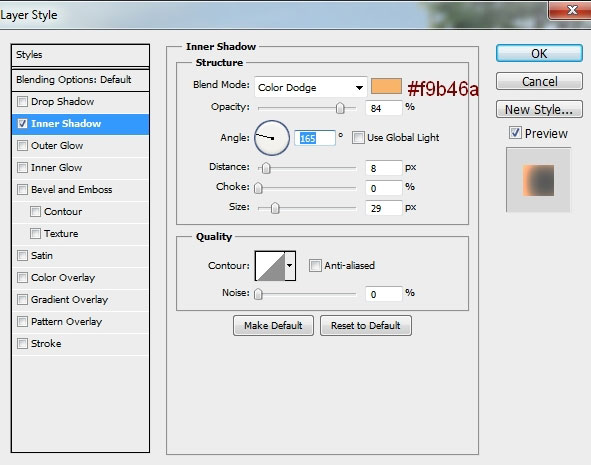The width and height of the screenshot is (591, 465).
Task: Click the Distance value field 8
Action: tap(384, 168)
